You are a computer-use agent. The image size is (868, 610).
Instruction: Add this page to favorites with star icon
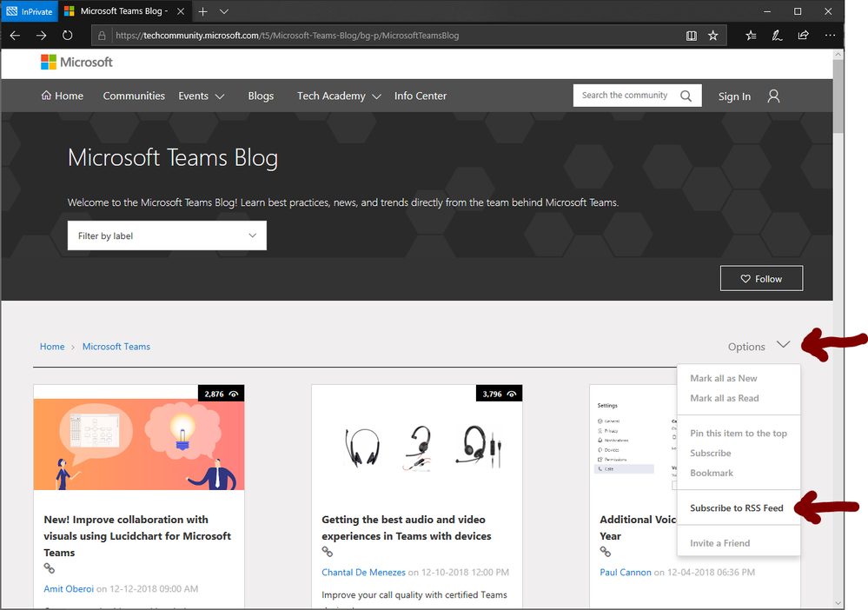coord(713,36)
